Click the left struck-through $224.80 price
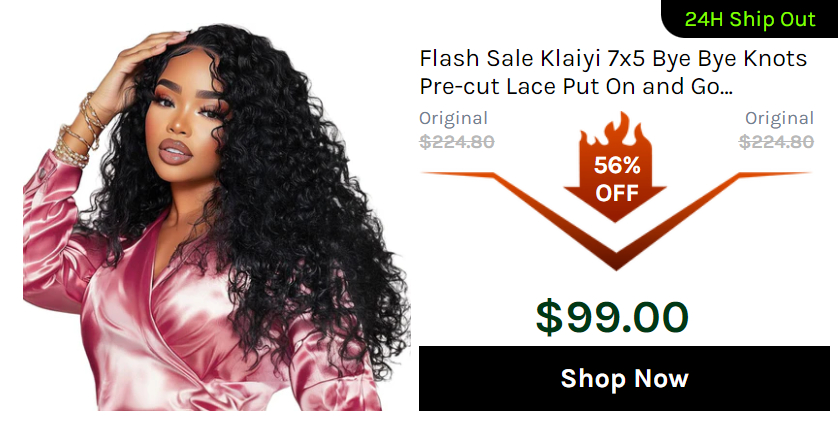Screen dimensions: 838x435 tap(457, 142)
